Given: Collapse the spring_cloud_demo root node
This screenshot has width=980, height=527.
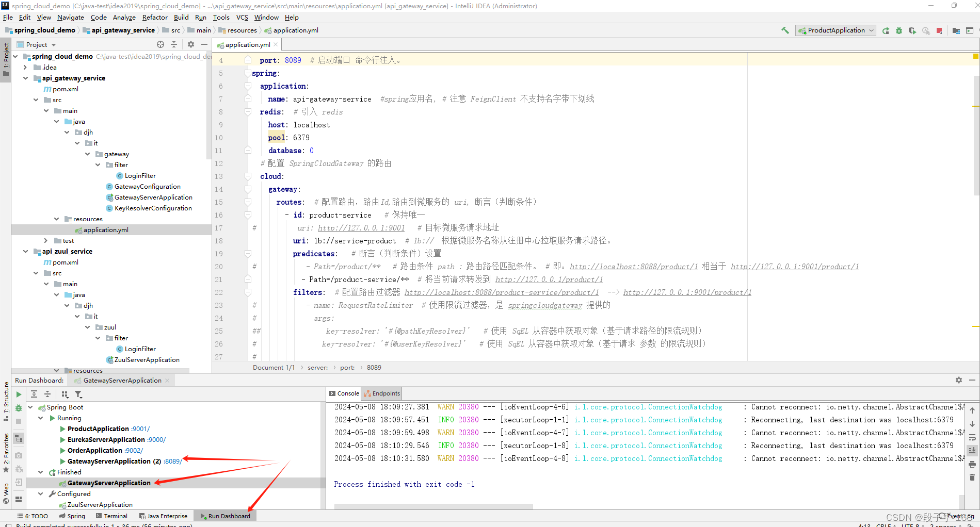Looking at the screenshot, I should (x=15, y=57).
